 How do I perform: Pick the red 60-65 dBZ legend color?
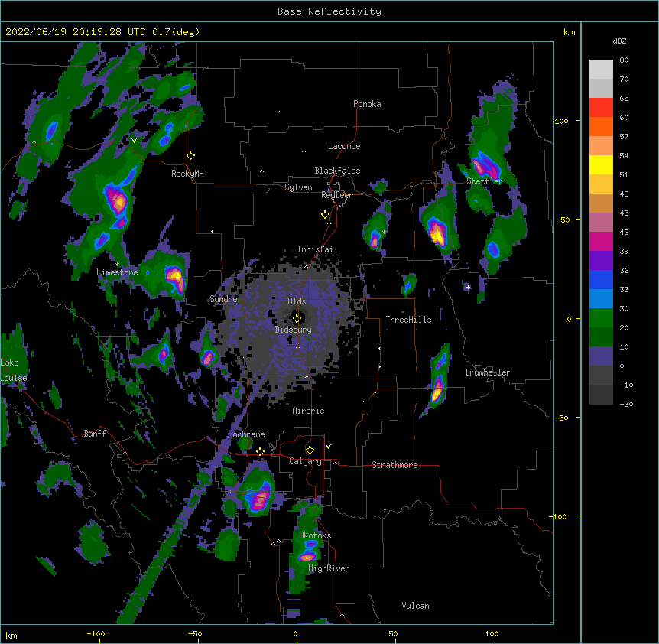(601, 108)
